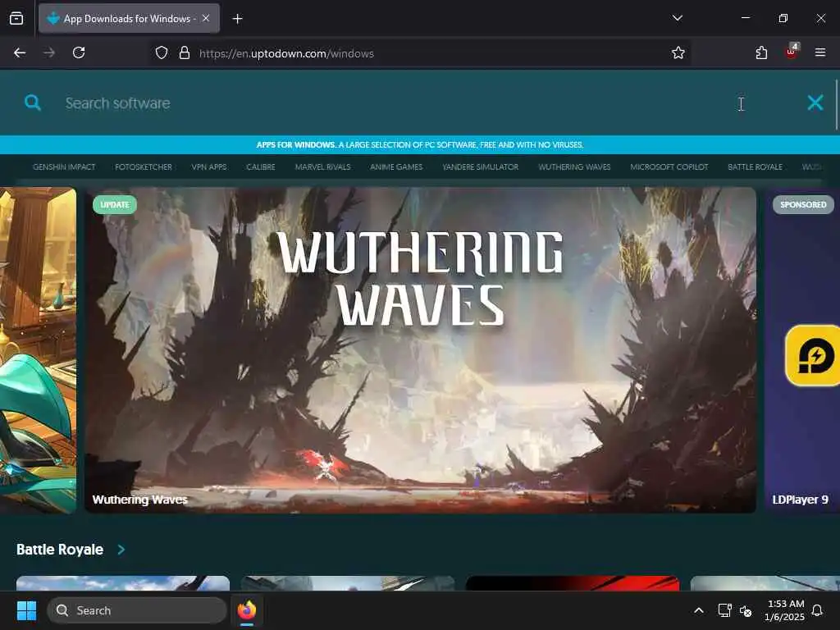
Task: Go forward one page
Action: (49, 52)
